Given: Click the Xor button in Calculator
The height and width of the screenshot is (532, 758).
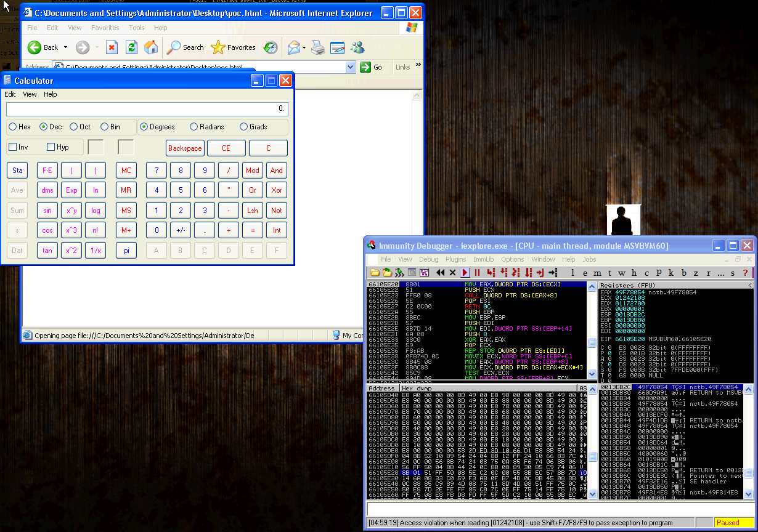Looking at the screenshot, I should 277,190.
